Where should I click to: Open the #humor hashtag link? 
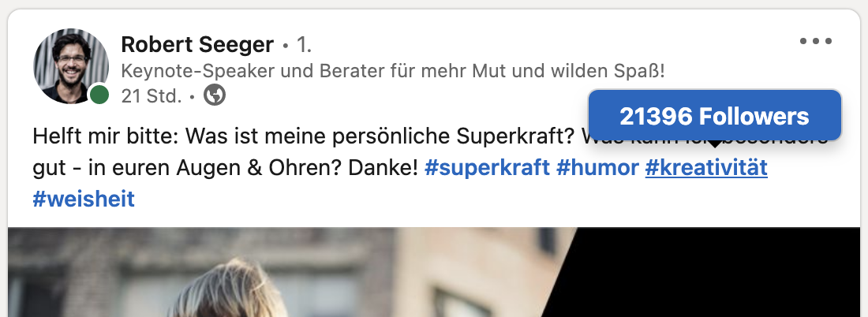coord(597,168)
